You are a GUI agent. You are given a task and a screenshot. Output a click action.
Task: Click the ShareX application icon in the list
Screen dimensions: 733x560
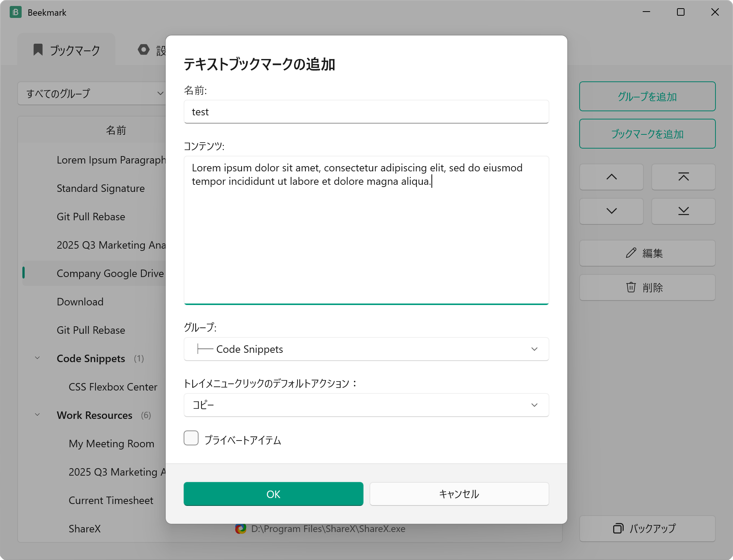point(241,529)
